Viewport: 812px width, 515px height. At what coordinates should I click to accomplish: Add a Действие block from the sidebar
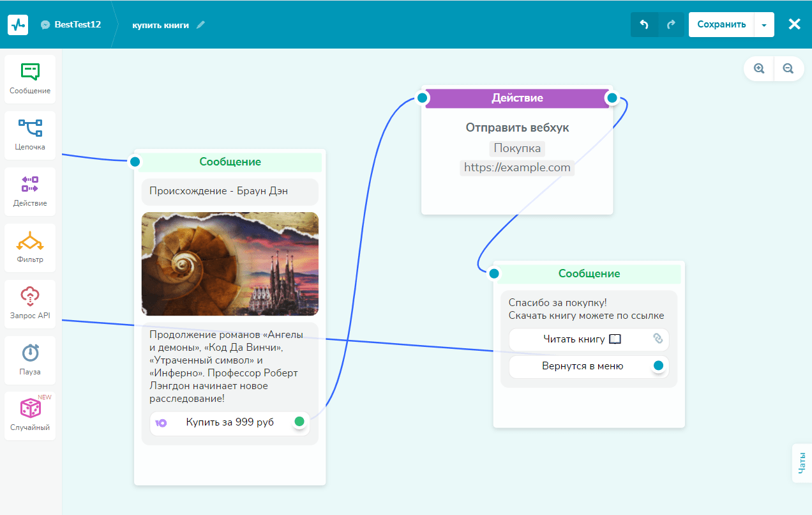[x=30, y=192]
